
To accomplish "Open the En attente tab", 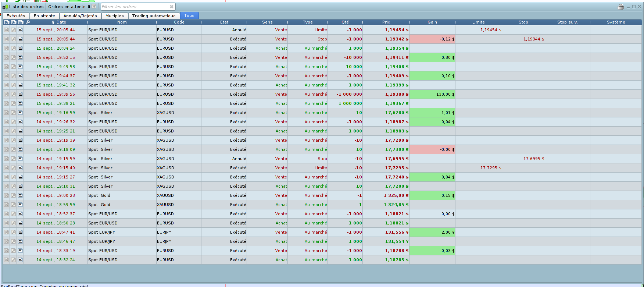I will 44,16.
